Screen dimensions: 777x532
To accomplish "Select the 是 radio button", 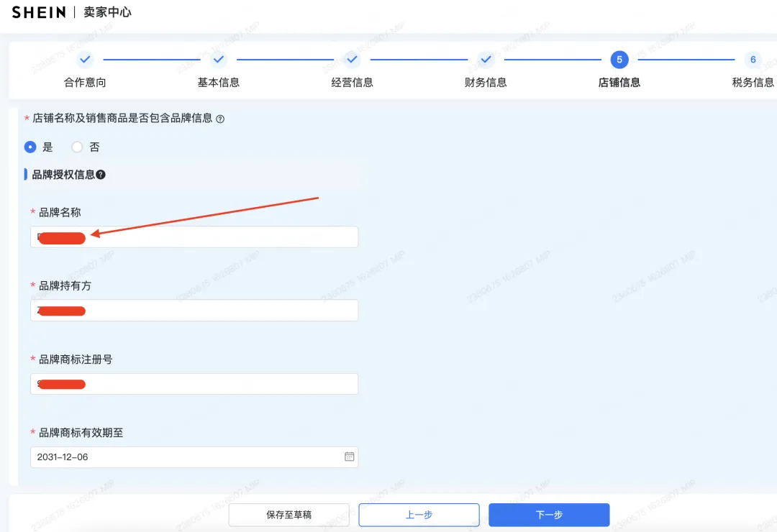I will (x=30, y=147).
